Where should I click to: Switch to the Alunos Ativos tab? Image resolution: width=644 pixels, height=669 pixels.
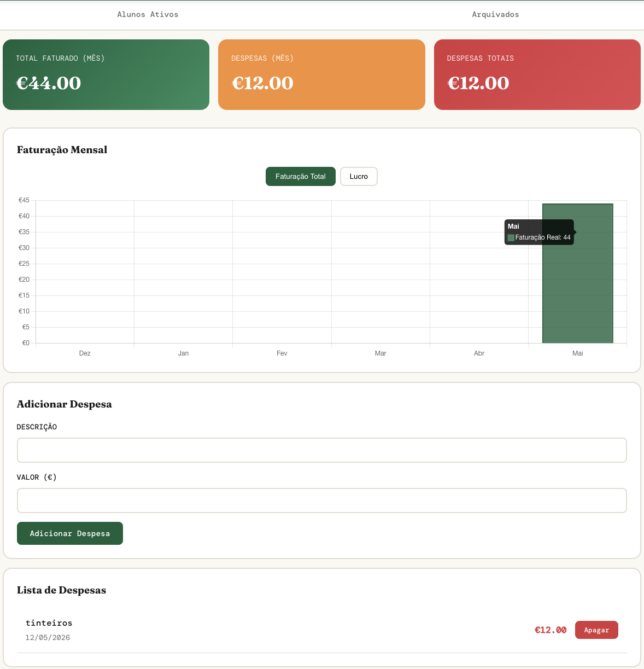[148, 15]
